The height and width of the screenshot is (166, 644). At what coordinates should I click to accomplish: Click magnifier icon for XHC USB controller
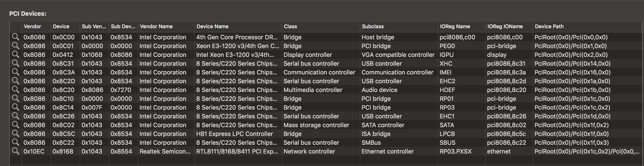[x=15, y=63]
